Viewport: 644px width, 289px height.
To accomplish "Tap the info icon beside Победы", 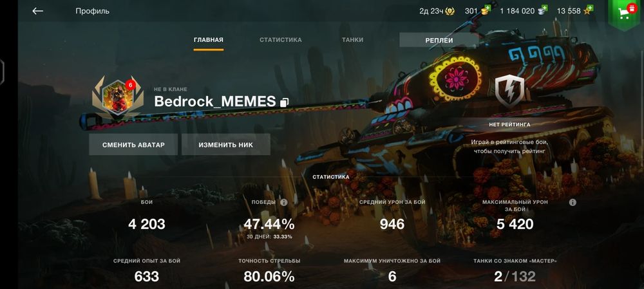I will 283,202.
